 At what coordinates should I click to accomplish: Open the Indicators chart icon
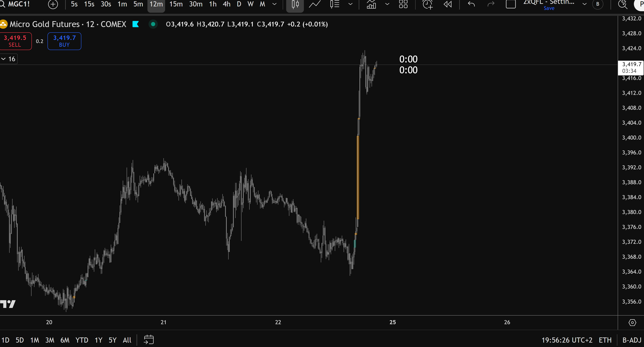[x=371, y=4]
